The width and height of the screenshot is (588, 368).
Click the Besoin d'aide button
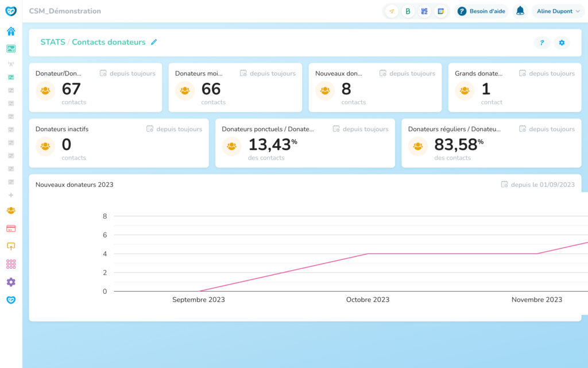(481, 11)
